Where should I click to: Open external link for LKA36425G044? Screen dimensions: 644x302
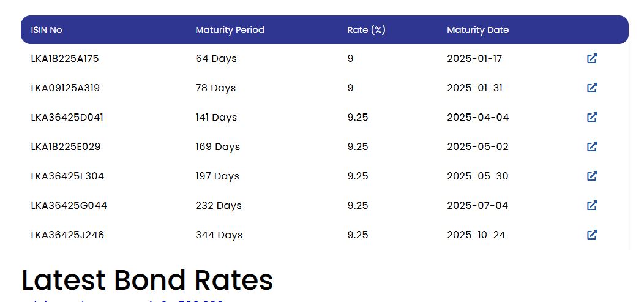[x=592, y=205]
